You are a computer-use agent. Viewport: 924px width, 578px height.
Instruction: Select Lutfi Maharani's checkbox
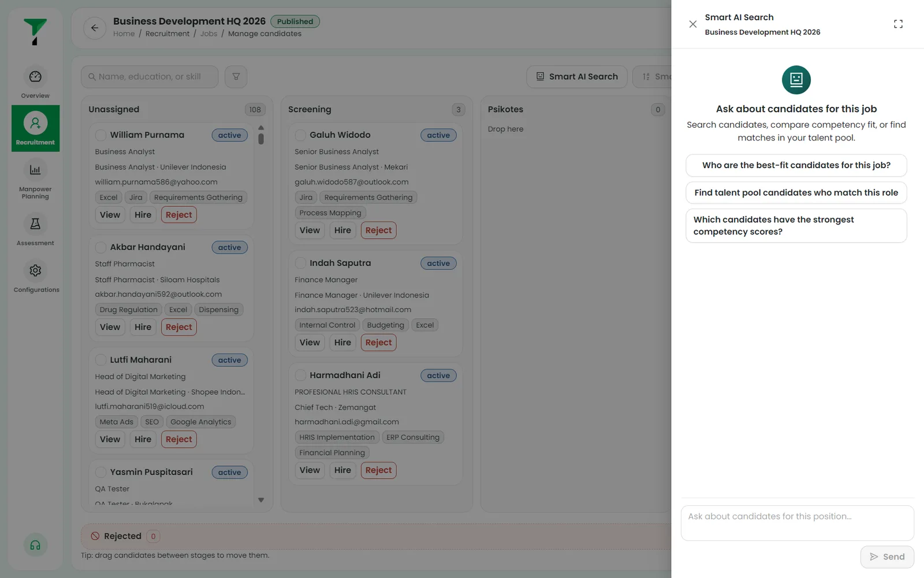pos(100,360)
